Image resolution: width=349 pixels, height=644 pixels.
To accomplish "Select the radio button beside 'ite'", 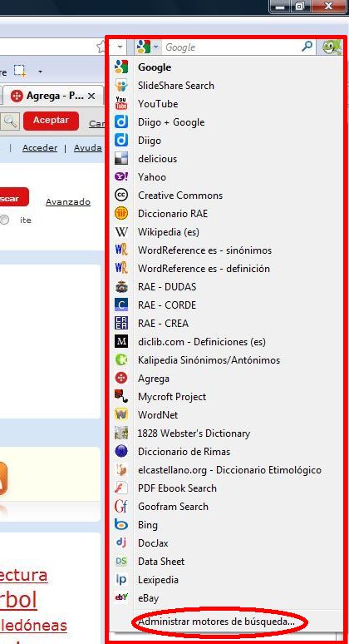I will click(x=4, y=220).
